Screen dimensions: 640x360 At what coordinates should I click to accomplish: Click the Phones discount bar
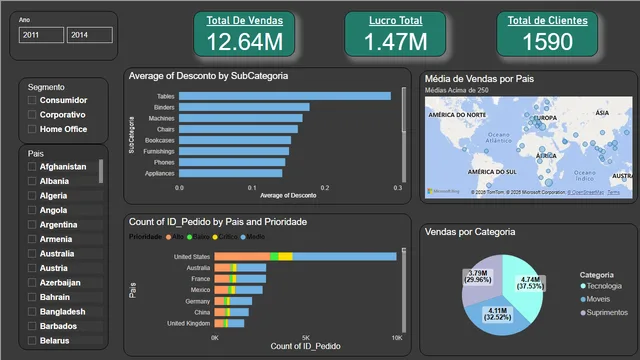click(232, 162)
